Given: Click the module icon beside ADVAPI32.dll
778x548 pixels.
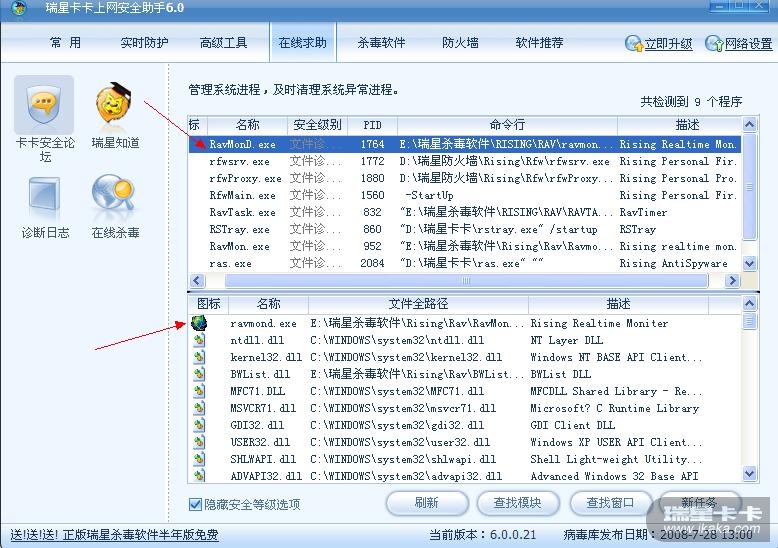Looking at the screenshot, I should [x=199, y=476].
